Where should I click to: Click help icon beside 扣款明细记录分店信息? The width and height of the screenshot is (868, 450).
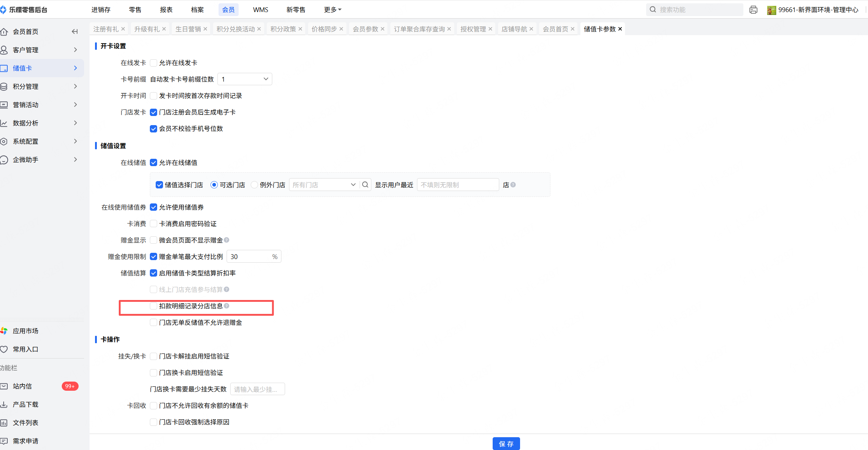(x=227, y=306)
